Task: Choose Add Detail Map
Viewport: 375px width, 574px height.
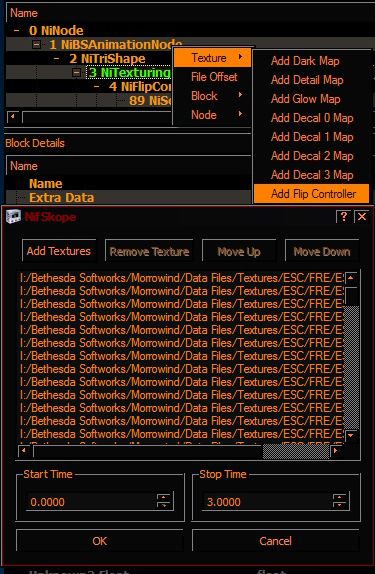Action: pos(311,80)
